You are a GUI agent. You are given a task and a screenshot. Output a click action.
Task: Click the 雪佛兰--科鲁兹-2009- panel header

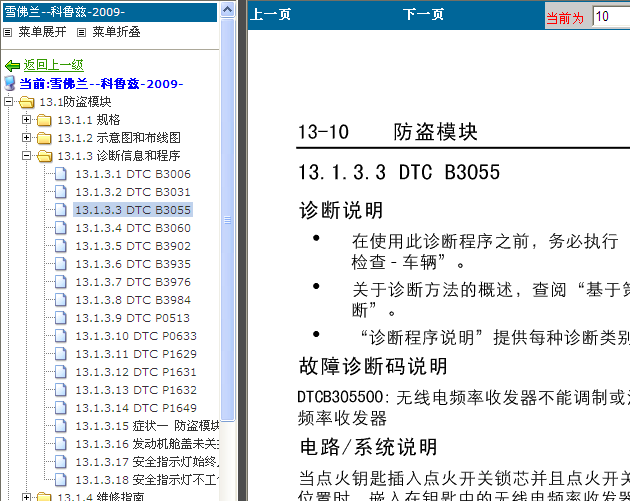tap(110, 12)
